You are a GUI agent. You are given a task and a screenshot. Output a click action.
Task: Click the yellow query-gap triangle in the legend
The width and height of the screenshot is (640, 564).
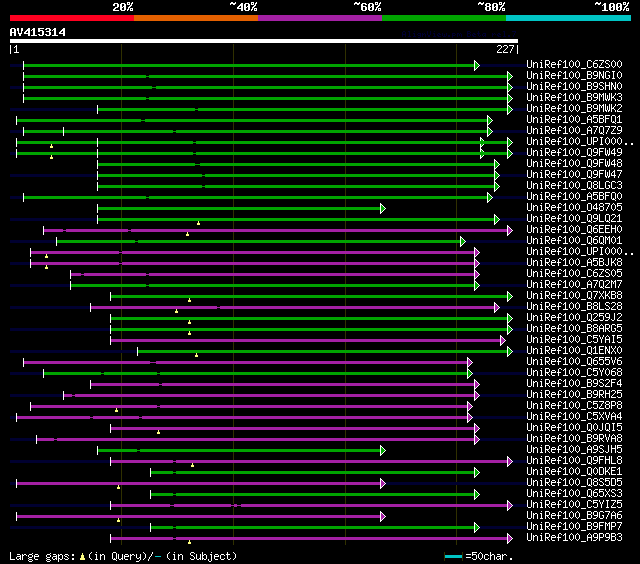pyautogui.click(x=82, y=556)
